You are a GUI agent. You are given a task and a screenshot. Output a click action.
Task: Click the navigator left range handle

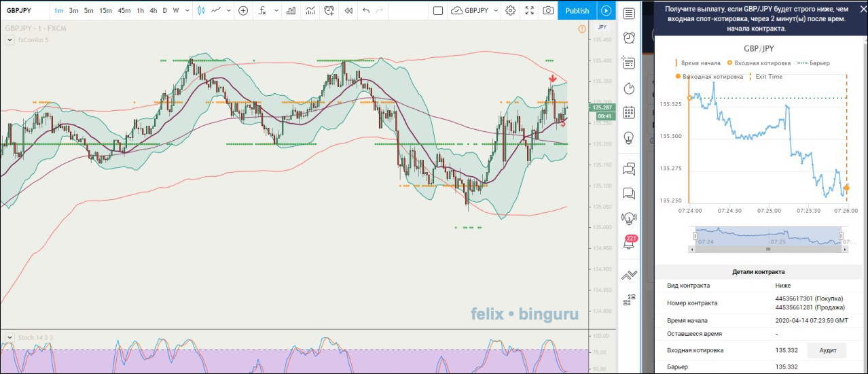click(695, 236)
